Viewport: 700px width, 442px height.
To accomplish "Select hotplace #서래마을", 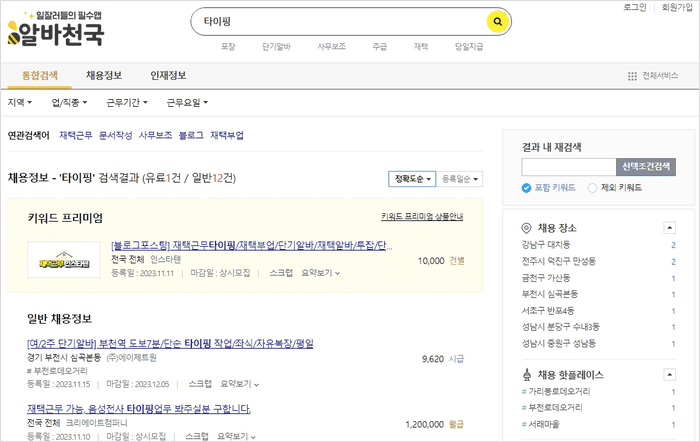I will tap(540, 424).
